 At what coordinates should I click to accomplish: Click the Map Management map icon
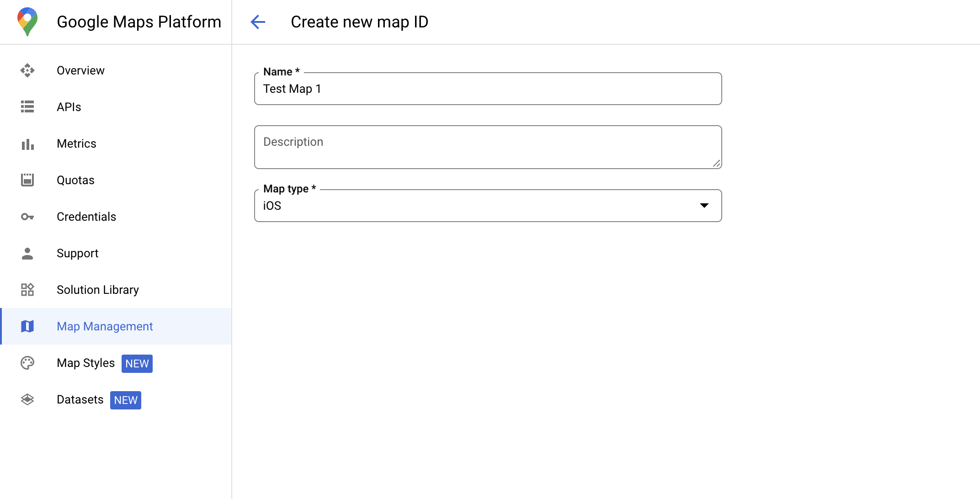(28, 327)
